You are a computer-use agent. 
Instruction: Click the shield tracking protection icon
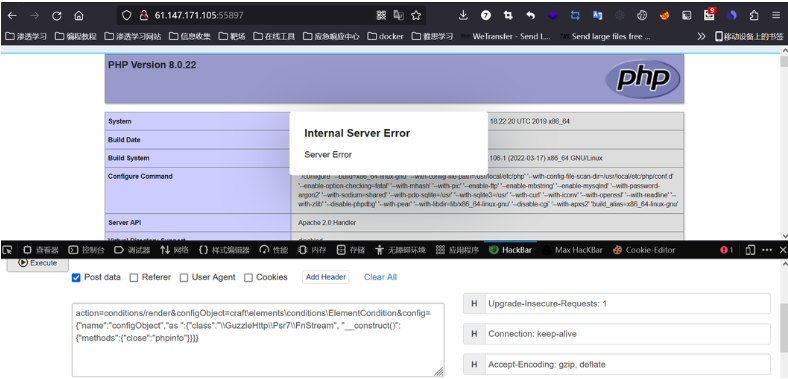pos(127,16)
